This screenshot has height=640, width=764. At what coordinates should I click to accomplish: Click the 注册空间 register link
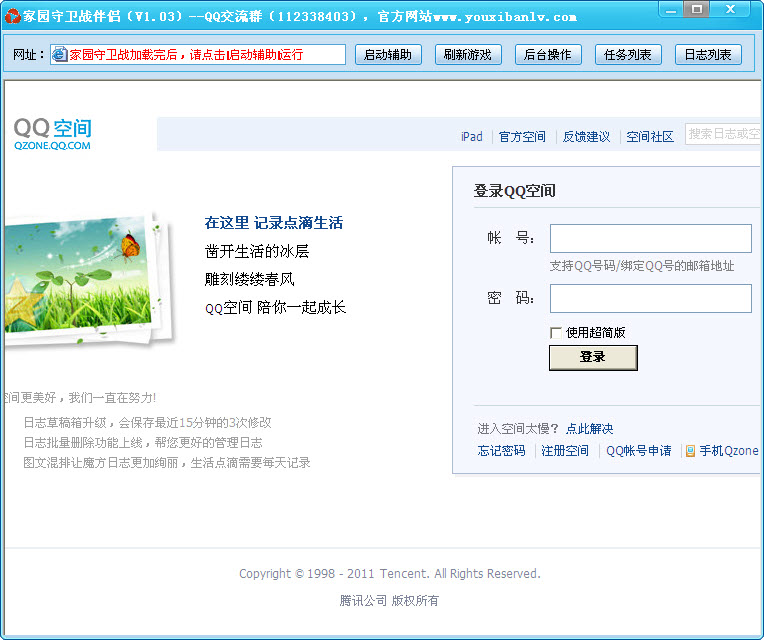tap(565, 451)
